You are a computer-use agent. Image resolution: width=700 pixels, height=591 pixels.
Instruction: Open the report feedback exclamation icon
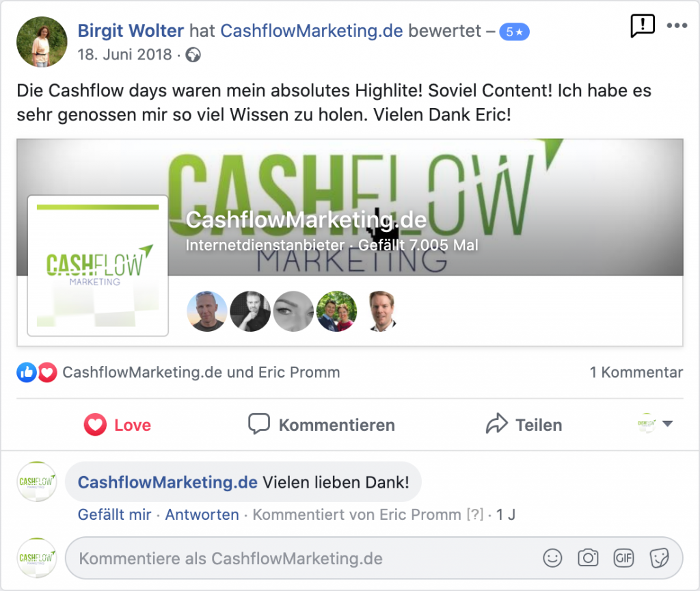pos(643,26)
